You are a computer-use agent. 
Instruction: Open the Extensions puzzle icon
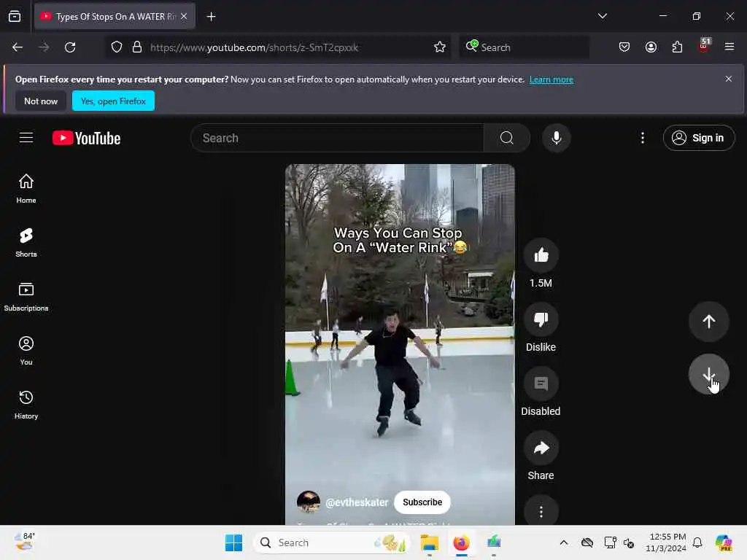677,47
